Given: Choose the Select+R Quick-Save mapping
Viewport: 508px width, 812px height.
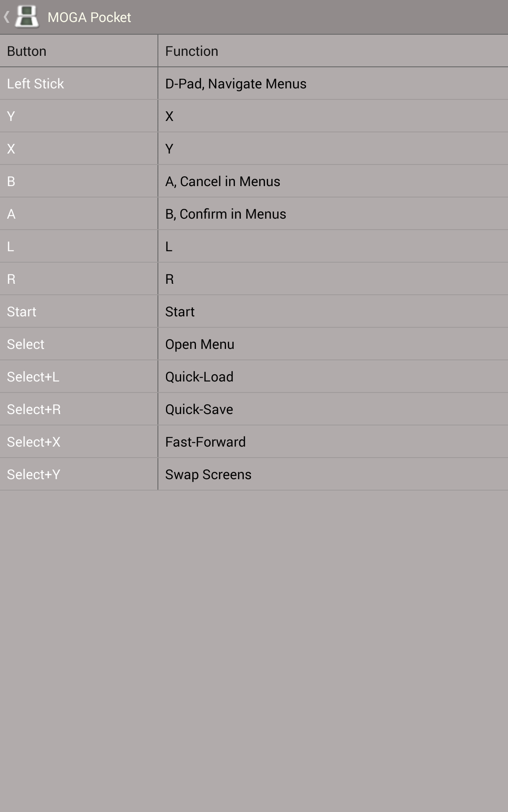Looking at the screenshot, I should pos(78,409).
